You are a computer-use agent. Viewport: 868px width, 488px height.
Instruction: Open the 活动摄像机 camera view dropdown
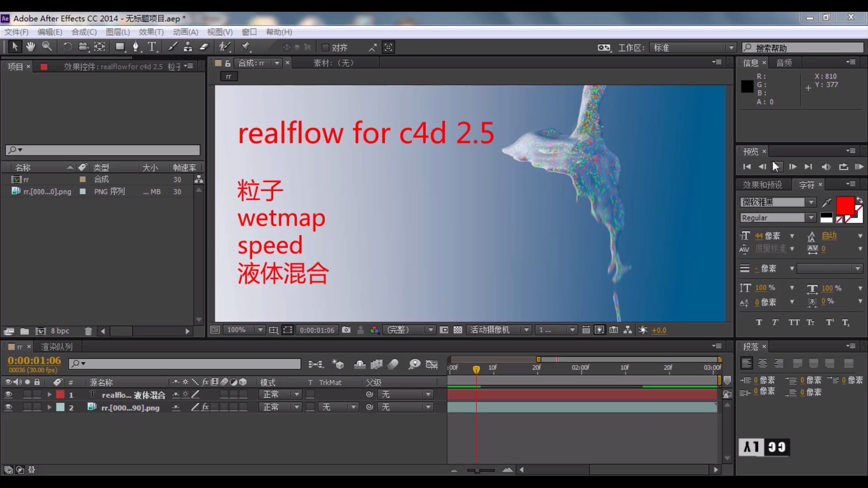click(x=497, y=330)
